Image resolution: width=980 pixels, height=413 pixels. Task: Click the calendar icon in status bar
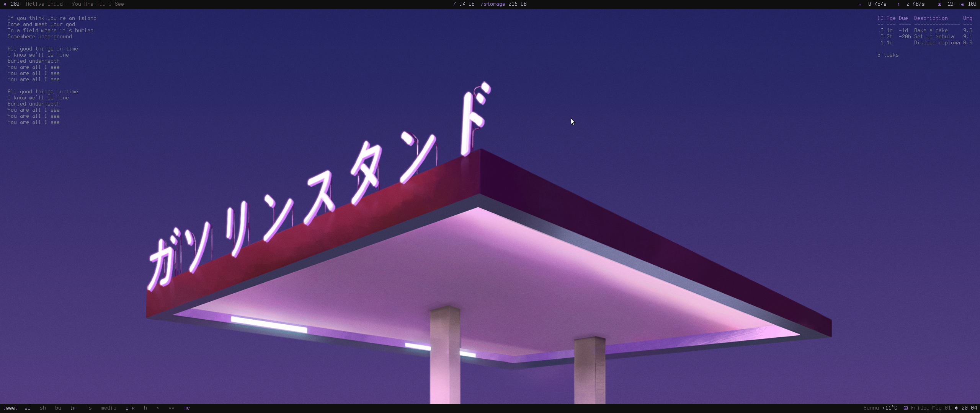click(905, 408)
